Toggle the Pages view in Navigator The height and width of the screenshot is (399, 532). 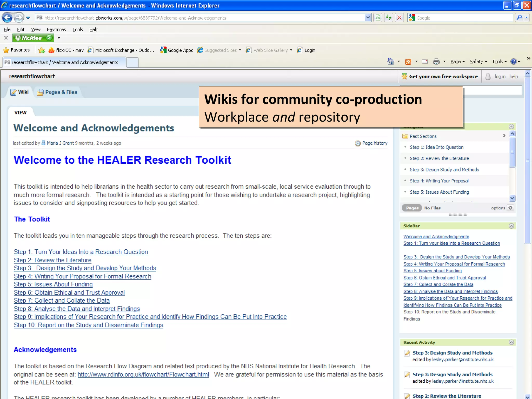pos(412,208)
